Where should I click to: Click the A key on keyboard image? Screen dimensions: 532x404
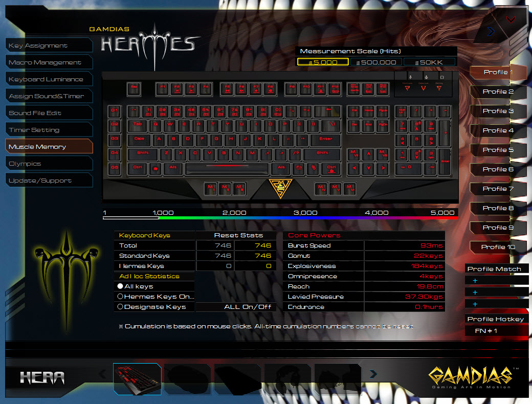159,140
